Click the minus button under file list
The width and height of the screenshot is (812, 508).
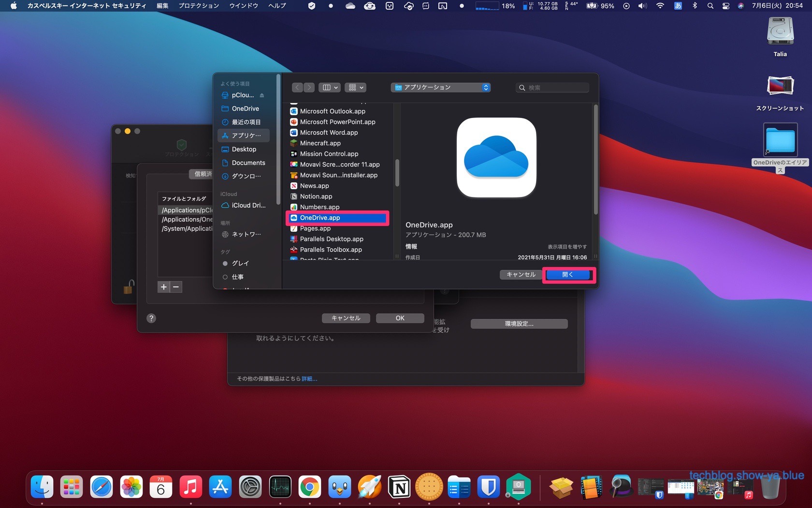(x=176, y=287)
